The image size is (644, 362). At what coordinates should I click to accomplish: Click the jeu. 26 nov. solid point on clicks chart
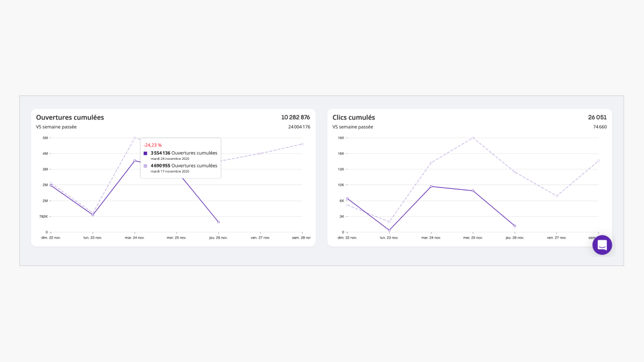[515, 226]
